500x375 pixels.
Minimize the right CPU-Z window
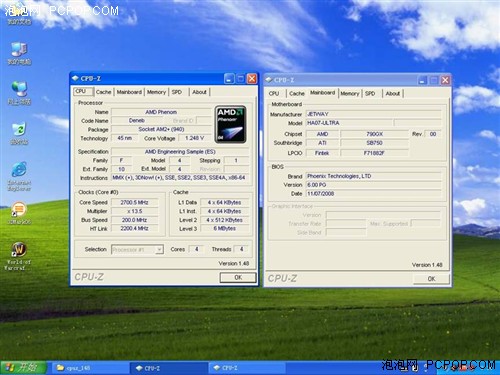(422, 80)
